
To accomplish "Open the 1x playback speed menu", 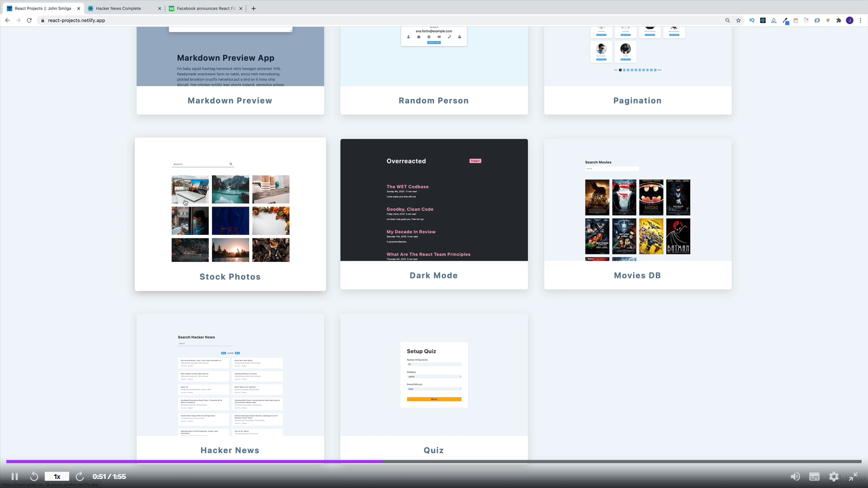I will tap(57, 476).
